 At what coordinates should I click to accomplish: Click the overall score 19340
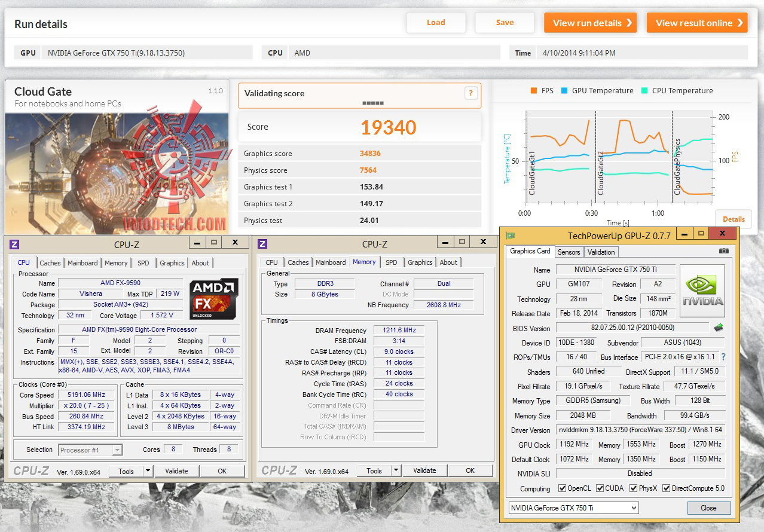pos(388,127)
